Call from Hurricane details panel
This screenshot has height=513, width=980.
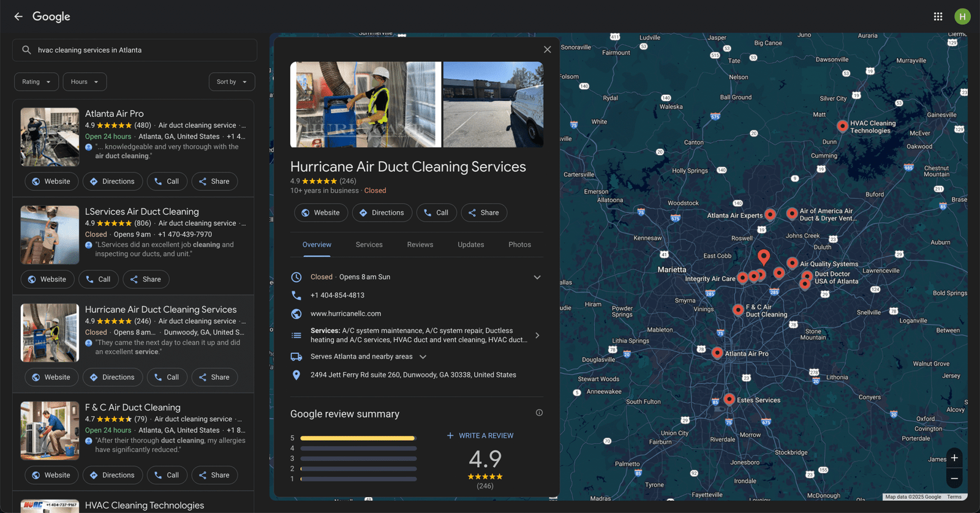coord(436,212)
